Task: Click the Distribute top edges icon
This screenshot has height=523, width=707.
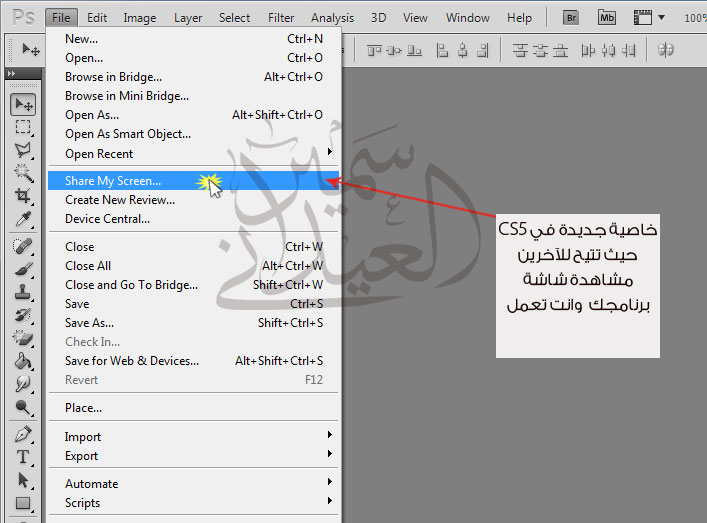Action: click(x=520, y=50)
